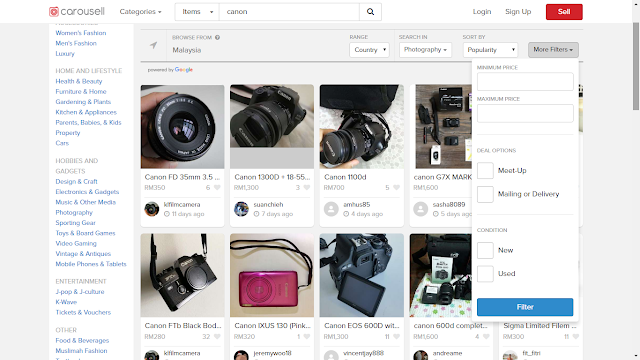
Task: Open Property category link
Action: [x=68, y=133]
